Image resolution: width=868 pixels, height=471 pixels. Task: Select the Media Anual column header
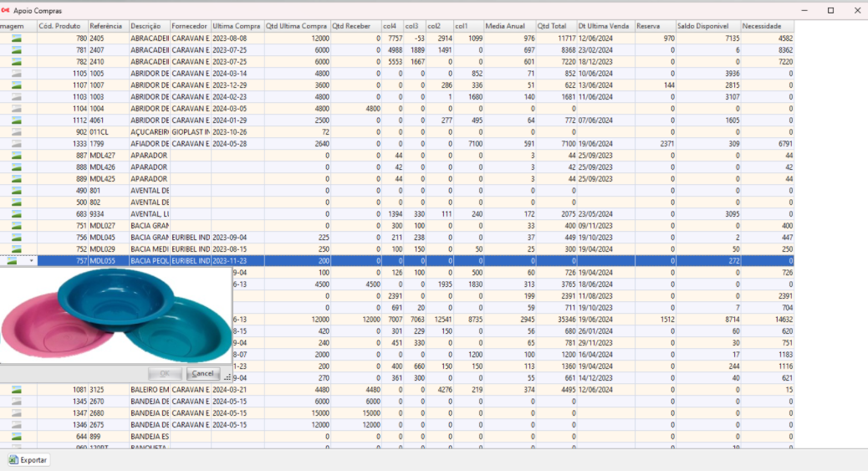point(508,27)
